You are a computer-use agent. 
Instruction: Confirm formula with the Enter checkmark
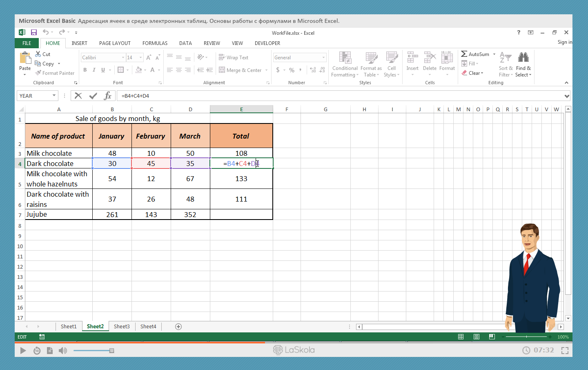pos(93,96)
